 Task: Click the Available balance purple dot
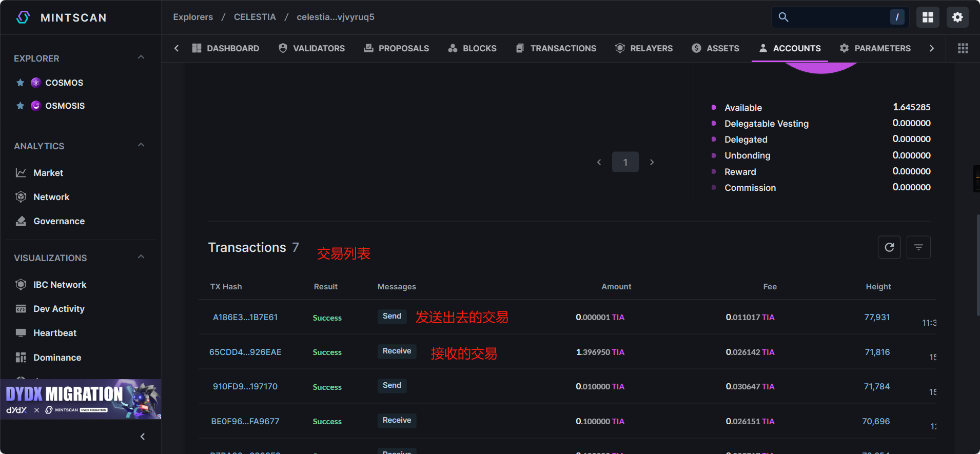[x=714, y=107]
